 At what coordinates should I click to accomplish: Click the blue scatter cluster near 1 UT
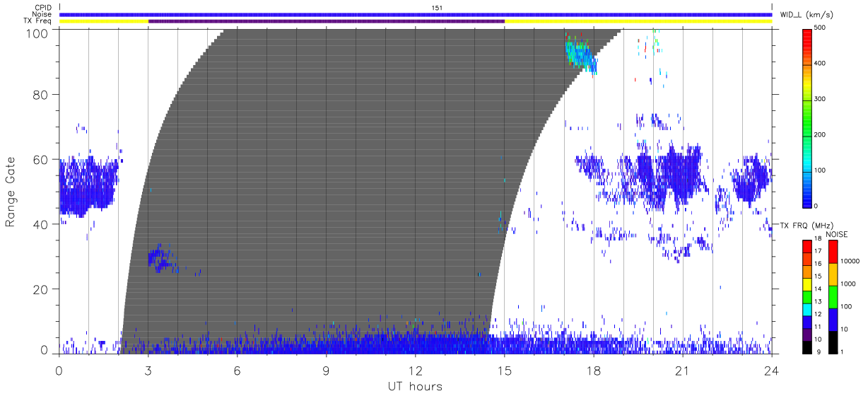[88, 187]
